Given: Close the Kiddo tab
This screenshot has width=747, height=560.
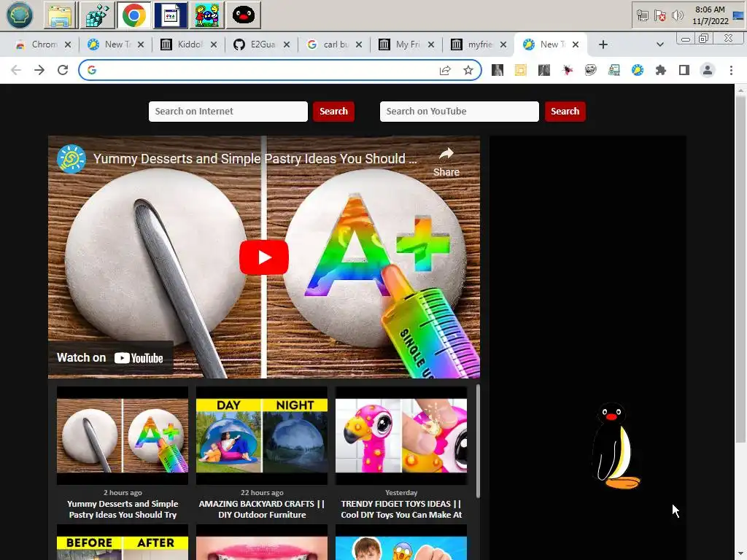Looking at the screenshot, I should click(x=214, y=44).
